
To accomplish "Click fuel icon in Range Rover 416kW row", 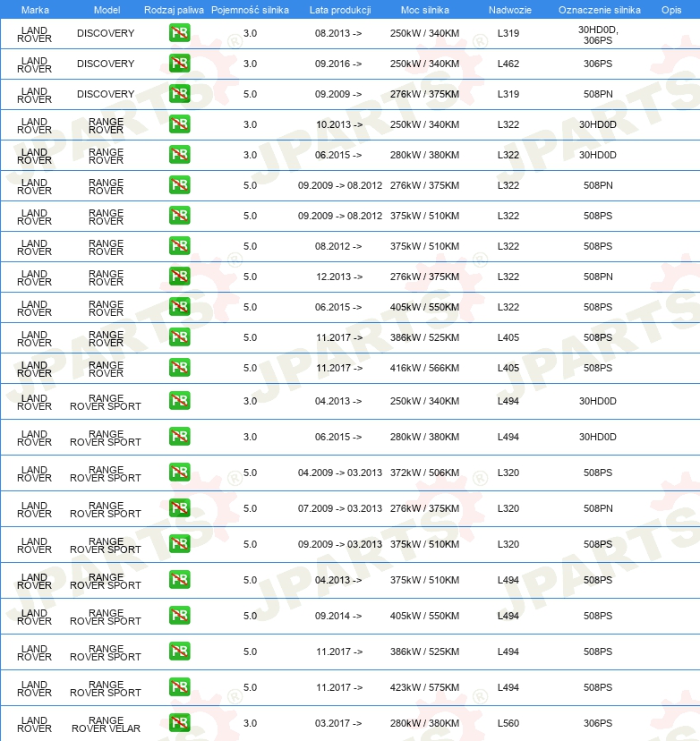I will click(180, 368).
